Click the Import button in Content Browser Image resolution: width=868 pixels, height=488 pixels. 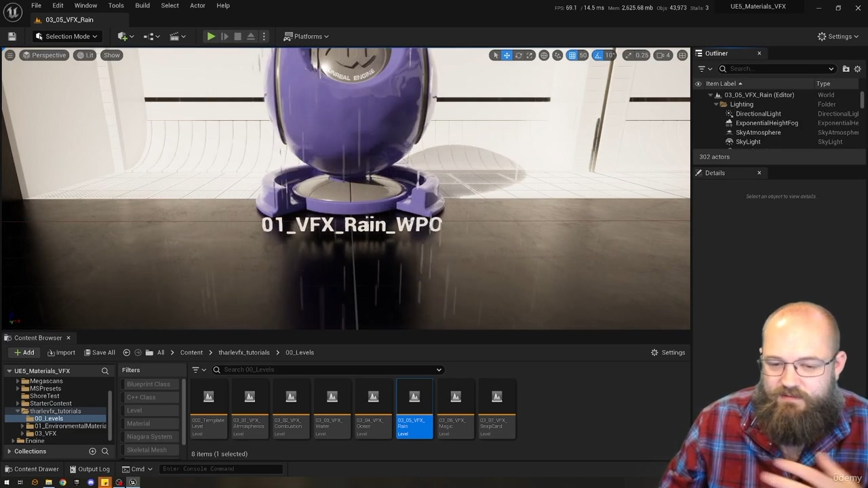pos(61,352)
